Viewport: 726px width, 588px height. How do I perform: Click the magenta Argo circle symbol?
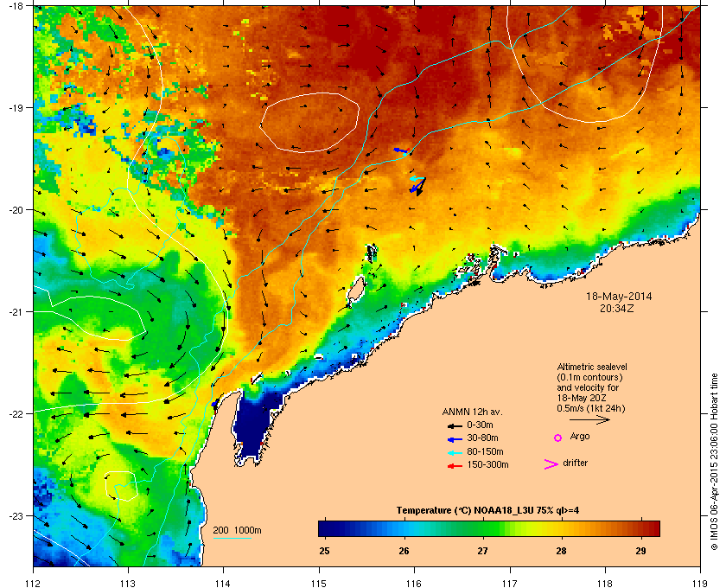click(558, 438)
